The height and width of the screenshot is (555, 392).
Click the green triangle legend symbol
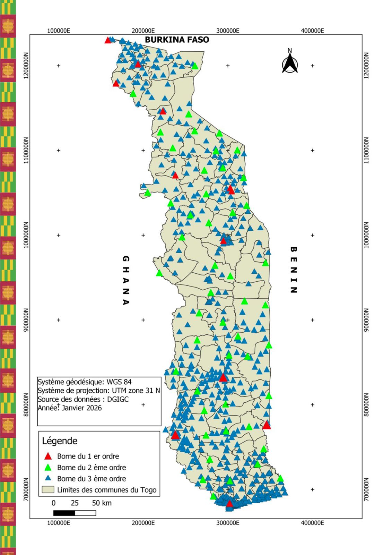pos(48,468)
